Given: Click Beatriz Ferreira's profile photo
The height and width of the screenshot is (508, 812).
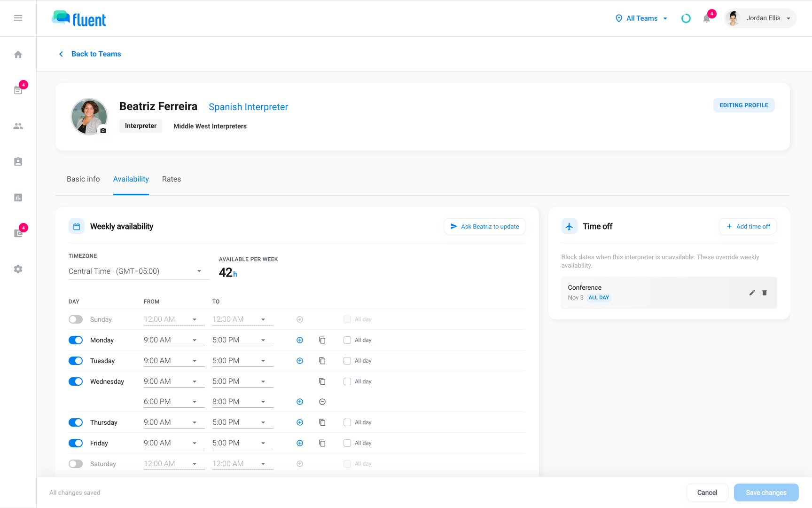Looking at the screenshot, I should click(x=89, y=116).
